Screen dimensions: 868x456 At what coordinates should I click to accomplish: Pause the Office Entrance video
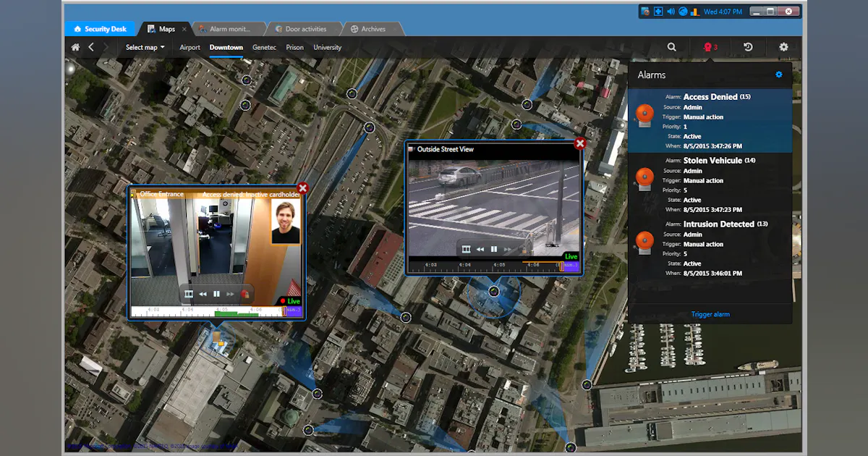tap(216, 294)
